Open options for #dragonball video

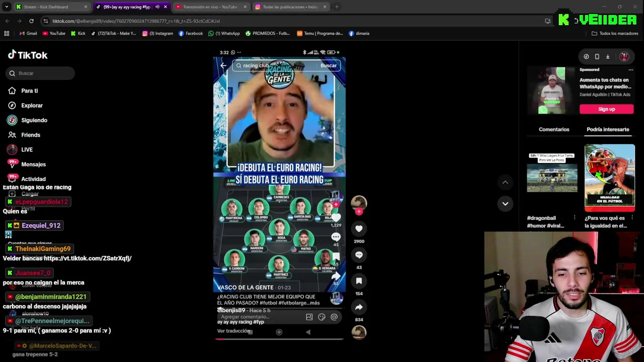pyautogui.click(x=575, y=218)
